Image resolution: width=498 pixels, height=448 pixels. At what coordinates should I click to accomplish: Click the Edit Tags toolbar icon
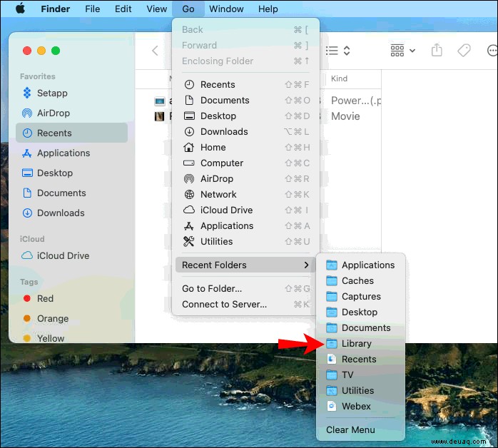(x=464, y=50)
